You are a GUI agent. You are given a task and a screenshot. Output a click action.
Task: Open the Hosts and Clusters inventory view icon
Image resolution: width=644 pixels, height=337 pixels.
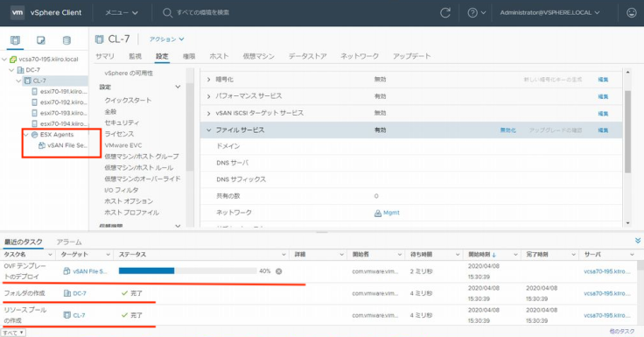point(15,40)
